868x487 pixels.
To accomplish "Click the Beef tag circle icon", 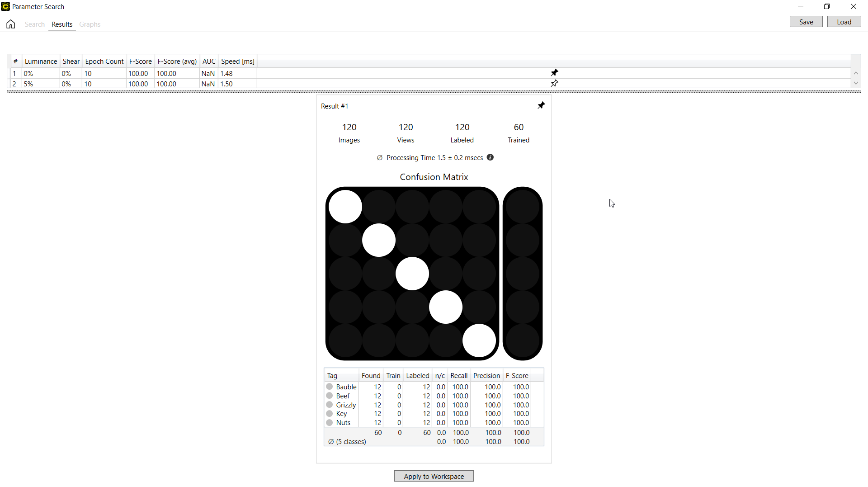I will [x=330, y=396].
